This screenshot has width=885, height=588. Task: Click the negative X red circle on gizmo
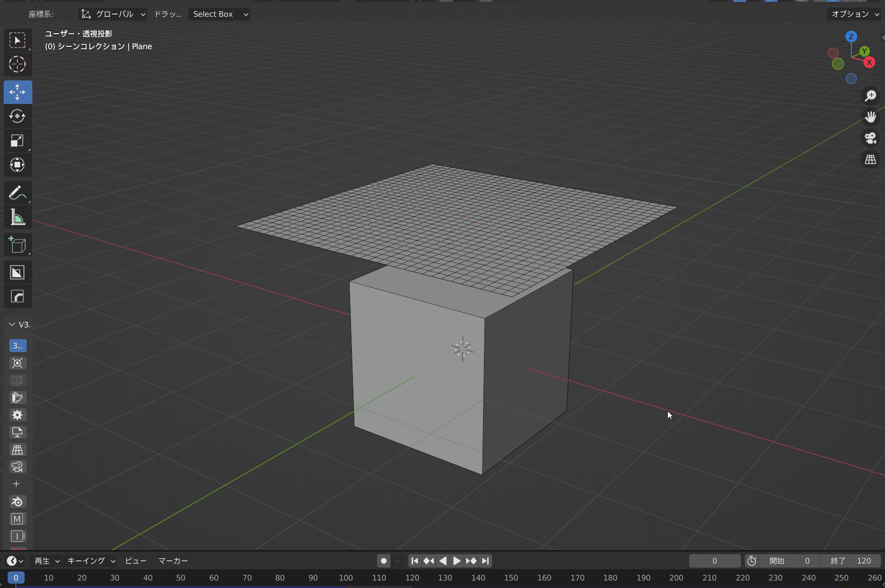tap(833, 53)
